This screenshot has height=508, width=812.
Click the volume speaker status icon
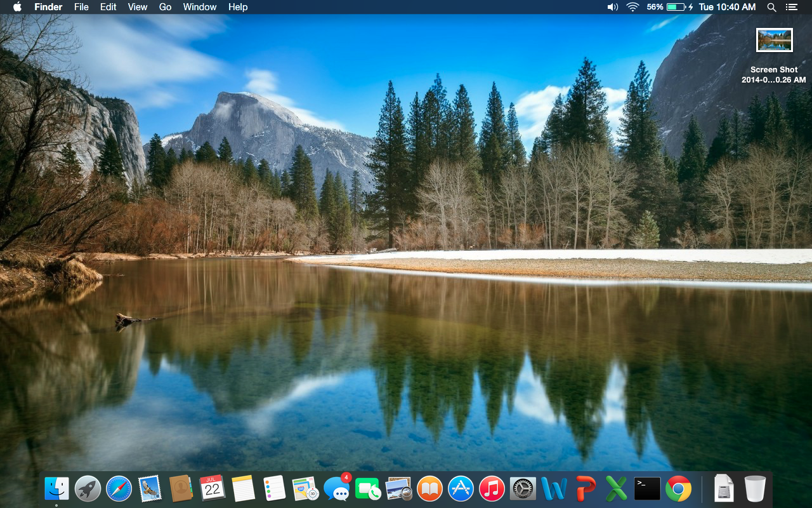[612, 7]
